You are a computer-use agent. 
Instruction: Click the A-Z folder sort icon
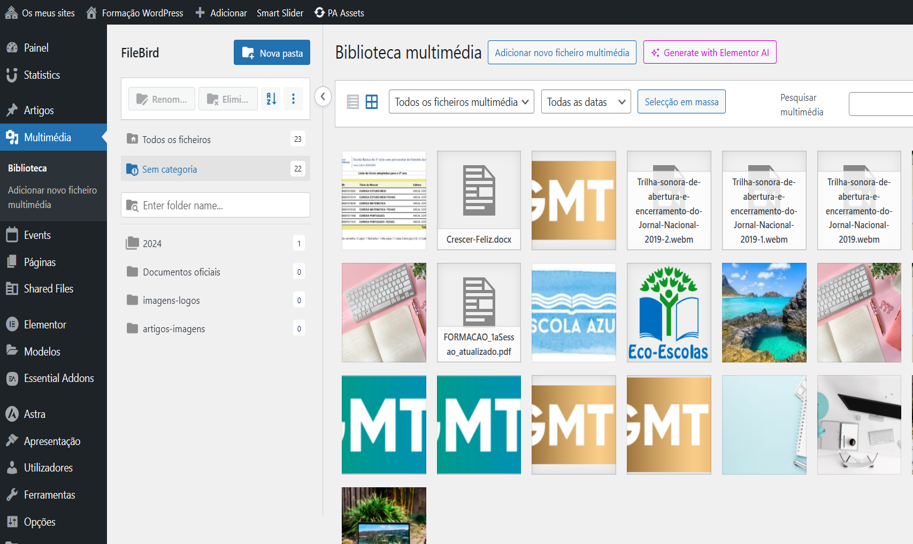pyautogui.click(x=271, y=99)
